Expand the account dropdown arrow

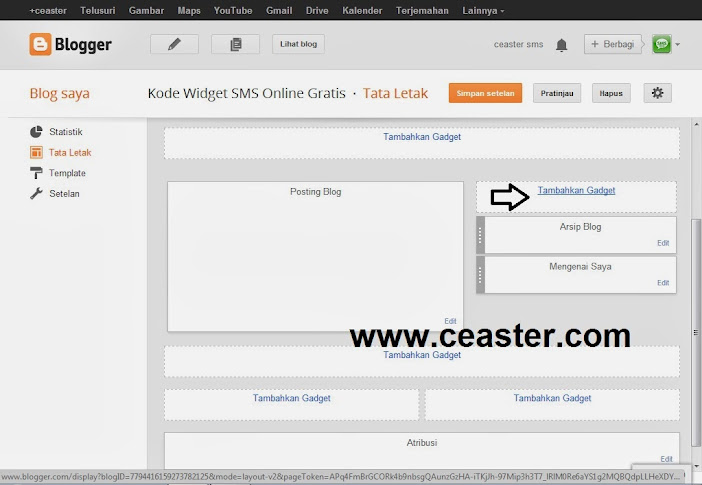point(677,44)
